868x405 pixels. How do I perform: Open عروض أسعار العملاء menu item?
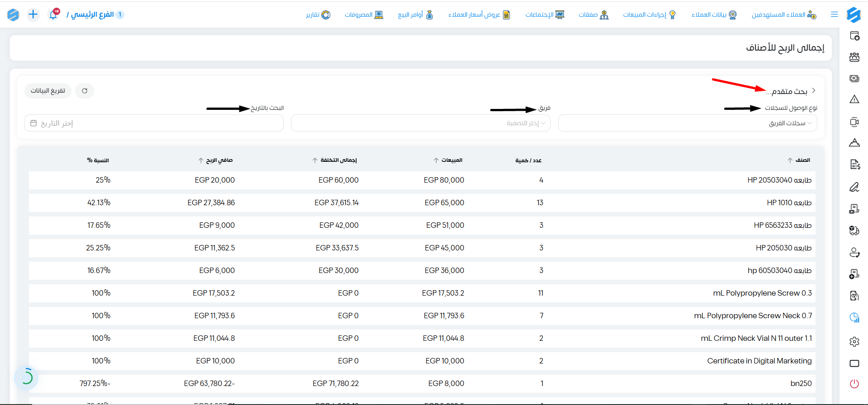479,15
